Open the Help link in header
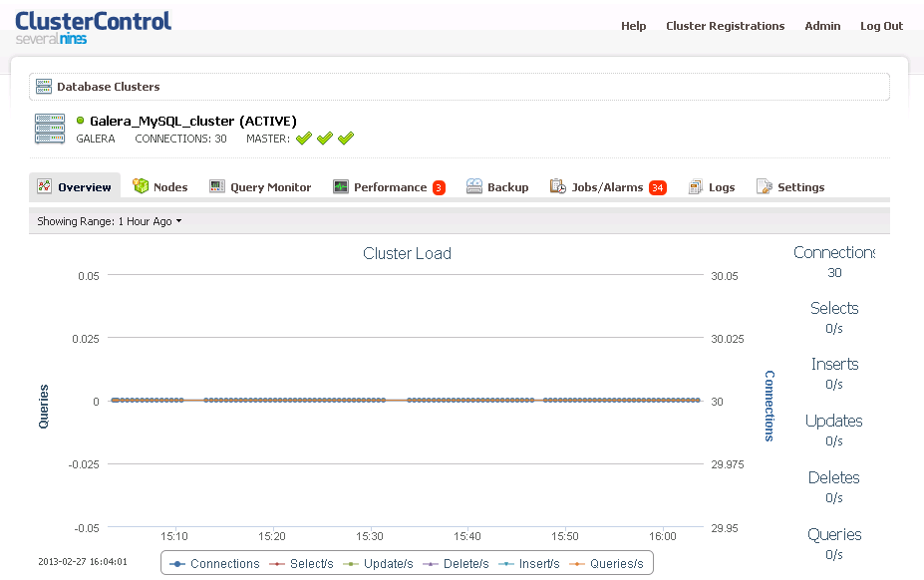This screenshot has height=580, width=924. pyautogui.click(x=634, y=26)
